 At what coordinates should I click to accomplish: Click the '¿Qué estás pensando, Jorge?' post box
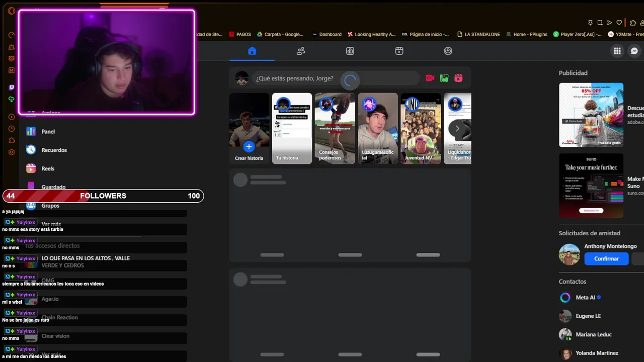click(x=336, y=78)
